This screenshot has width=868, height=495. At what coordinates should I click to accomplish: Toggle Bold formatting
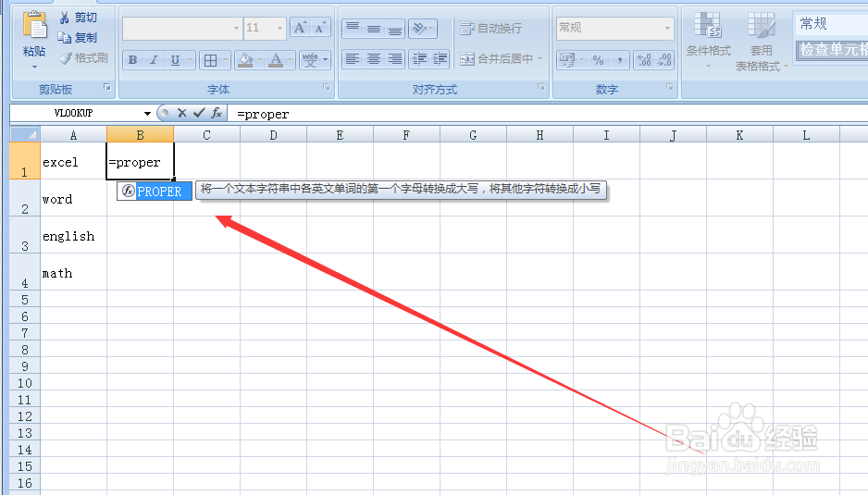(x=133, y=60)
